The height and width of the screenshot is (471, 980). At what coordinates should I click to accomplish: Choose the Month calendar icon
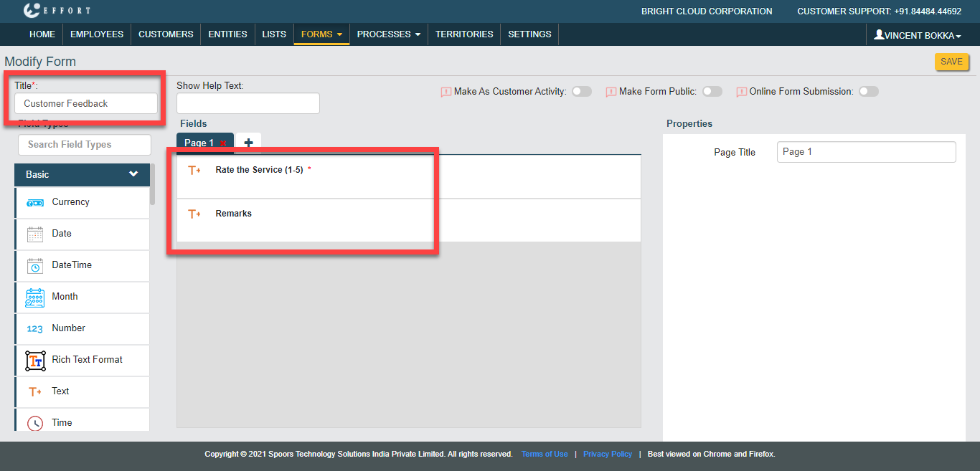[x=35, y=298]
